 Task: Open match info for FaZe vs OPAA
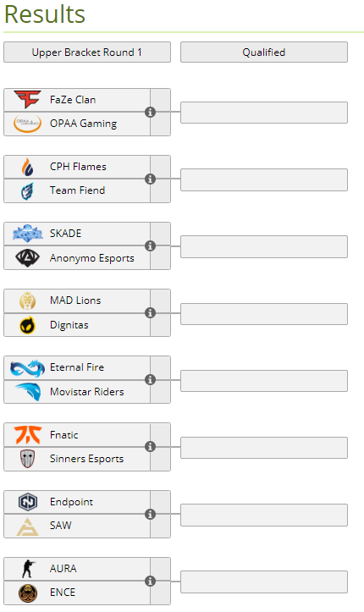pos(150,112)
